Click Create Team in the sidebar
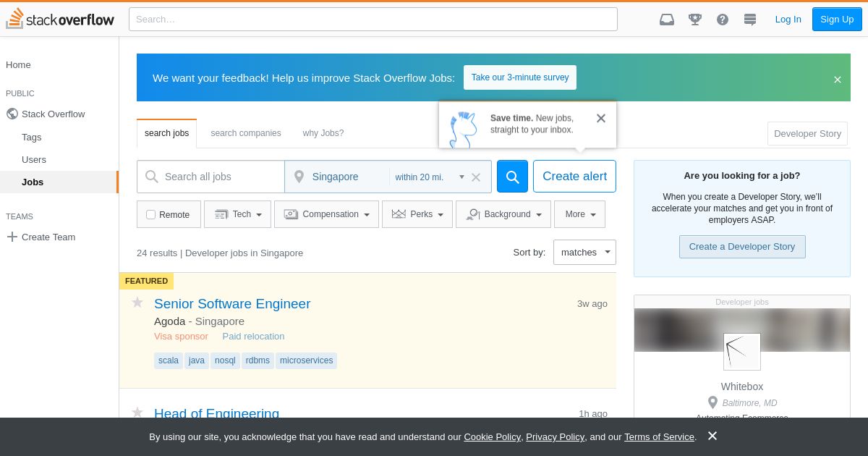Viewport: 868px width, 456px height. point(48,237)
